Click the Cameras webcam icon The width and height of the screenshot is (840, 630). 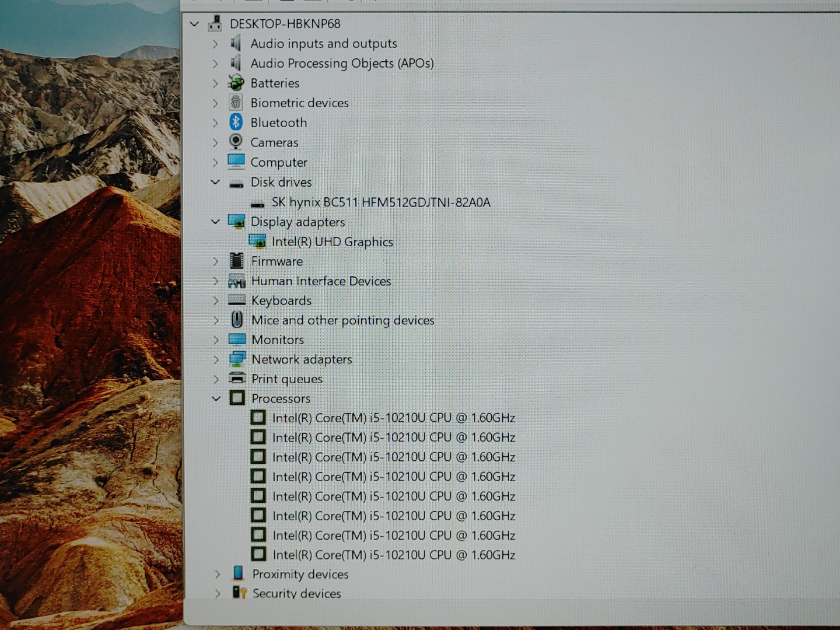click(236, 142)
